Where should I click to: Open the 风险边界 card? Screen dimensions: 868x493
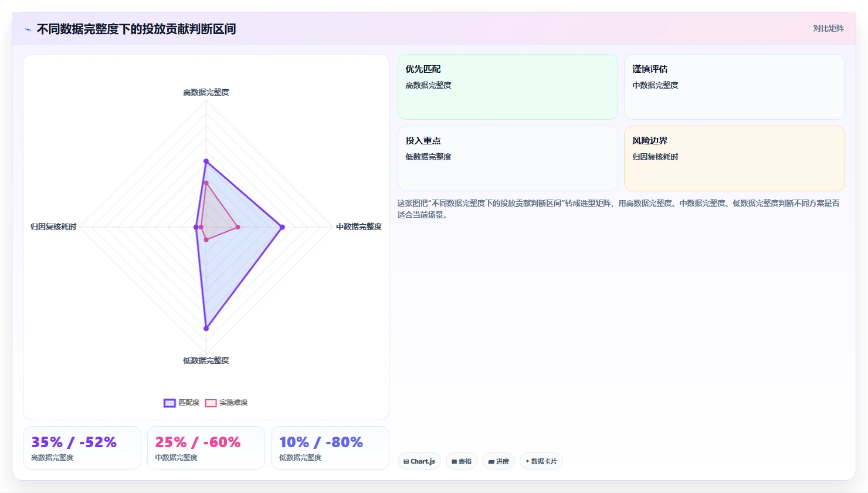click(734, 158)
